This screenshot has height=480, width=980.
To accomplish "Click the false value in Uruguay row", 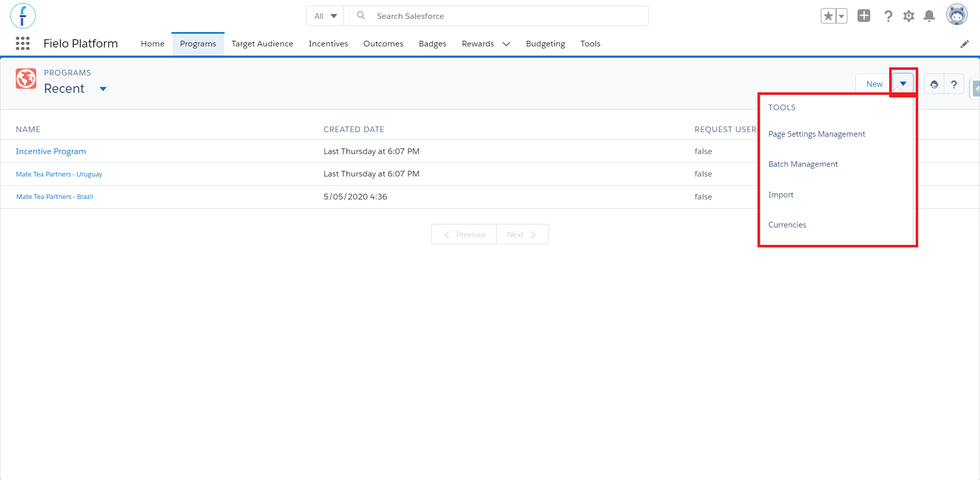I will click(x=703, y=174).
